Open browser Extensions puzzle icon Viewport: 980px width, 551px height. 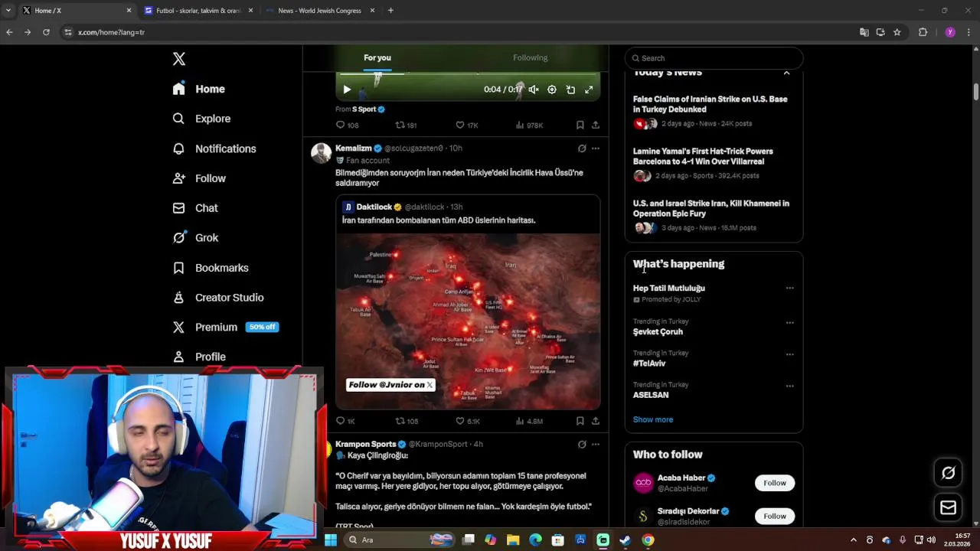[x=923, y=32]
